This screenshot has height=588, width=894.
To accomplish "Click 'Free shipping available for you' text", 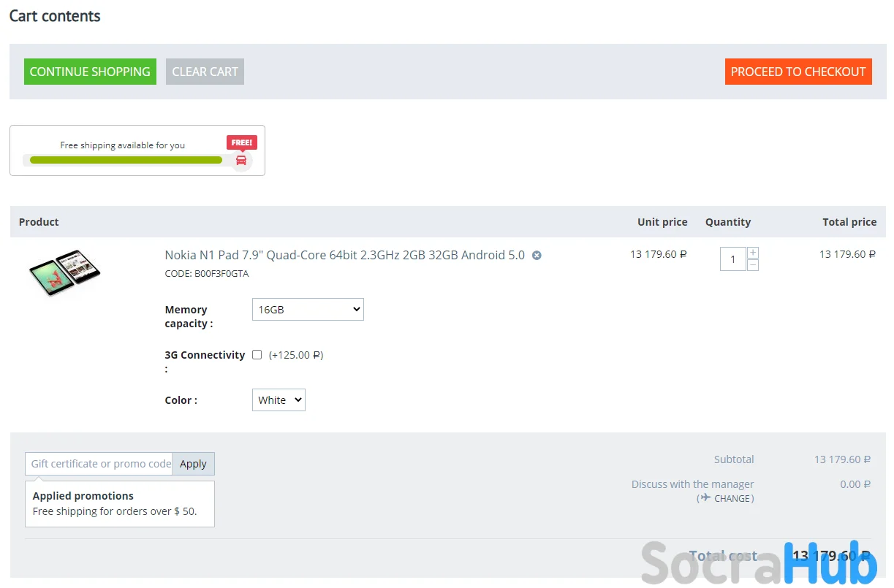I will coord(123,145).
